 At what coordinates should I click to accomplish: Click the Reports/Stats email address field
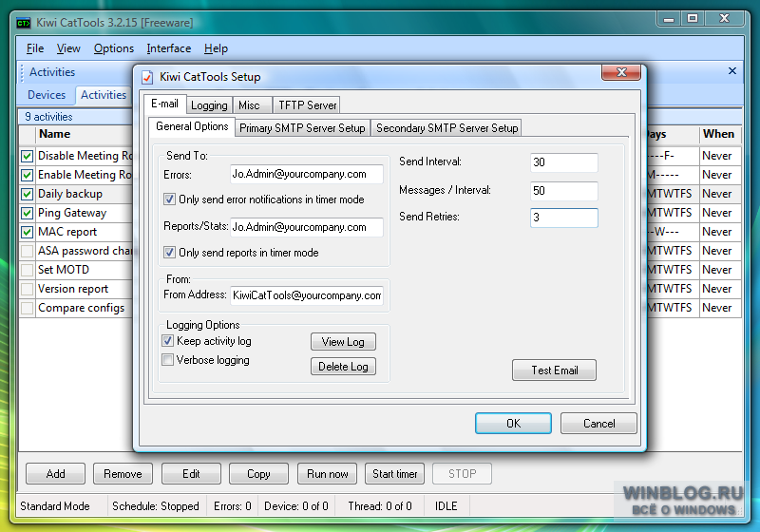pyautogui.click(x=306, y=227)
